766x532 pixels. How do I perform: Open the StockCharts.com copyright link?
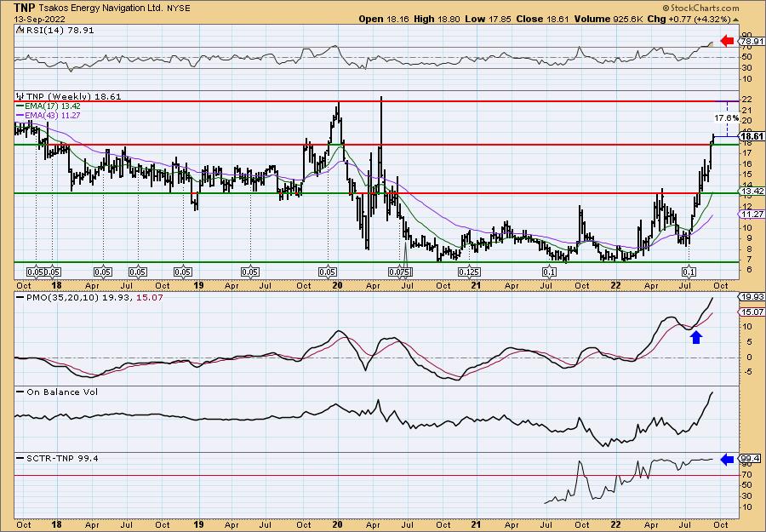701,8
